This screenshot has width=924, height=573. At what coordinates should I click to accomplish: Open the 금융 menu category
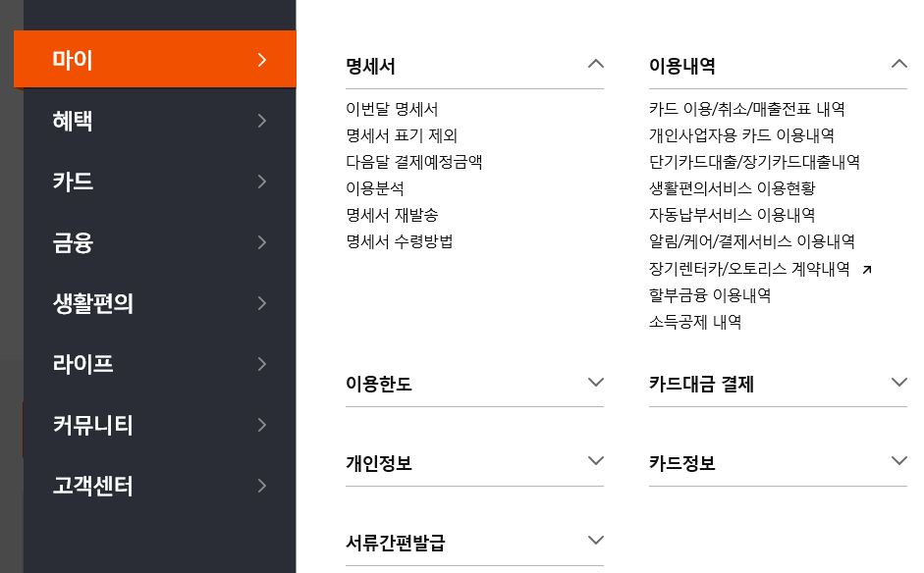[x=160, y=242]
